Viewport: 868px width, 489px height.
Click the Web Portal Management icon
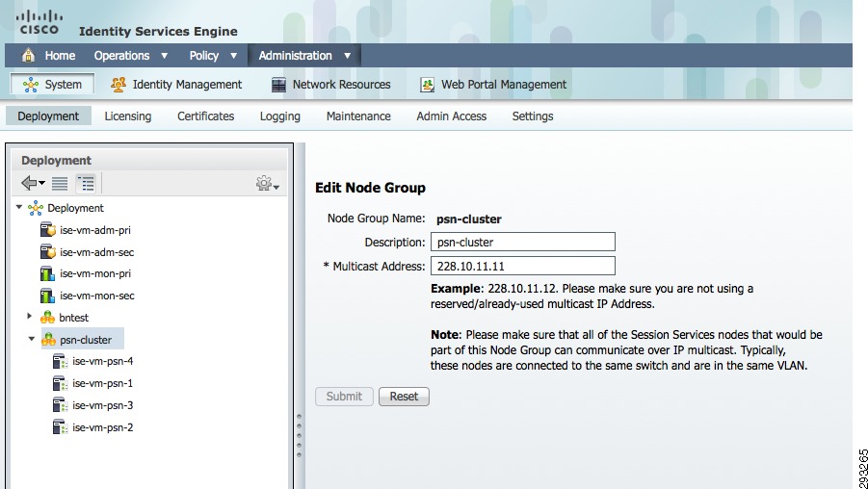click(x=428, y=85)
